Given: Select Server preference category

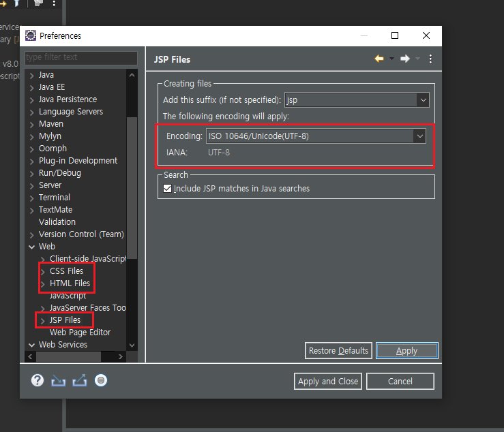Looking at the screenshot, I should [50, 185].
